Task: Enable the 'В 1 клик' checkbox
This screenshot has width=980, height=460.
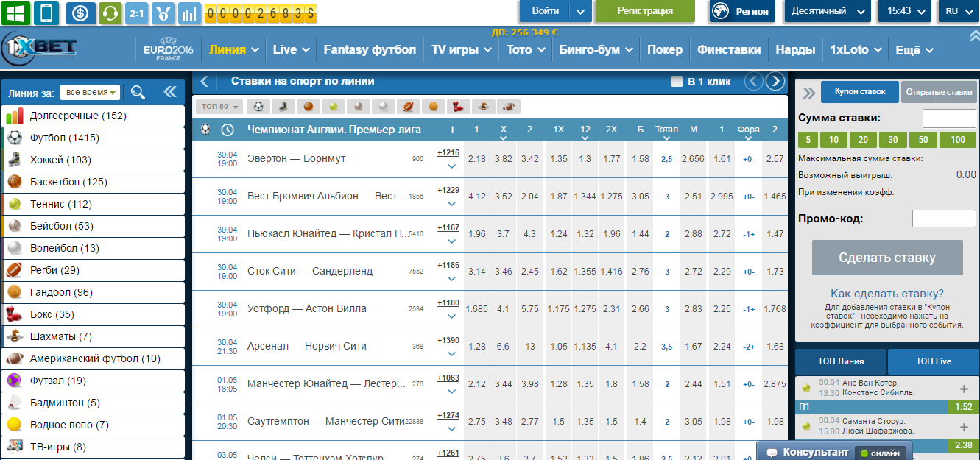Action: click(x=677, y=82)
